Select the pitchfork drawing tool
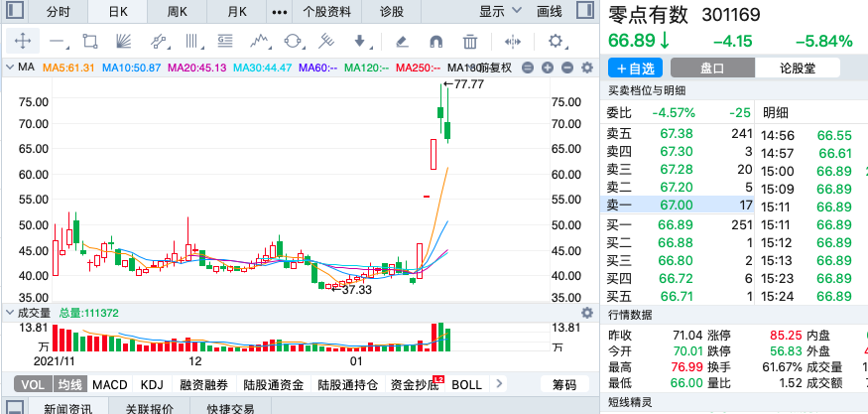The height and width of the screenshot is (414, 868). (326, 41)
